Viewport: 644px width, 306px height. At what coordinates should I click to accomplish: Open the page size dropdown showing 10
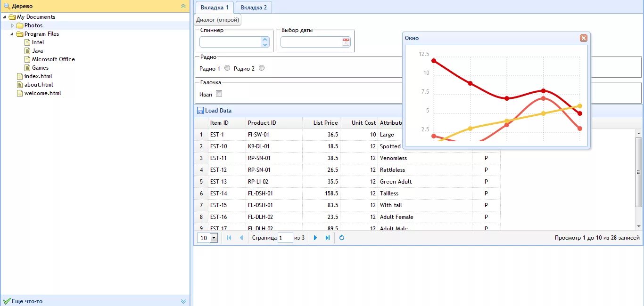214,238
